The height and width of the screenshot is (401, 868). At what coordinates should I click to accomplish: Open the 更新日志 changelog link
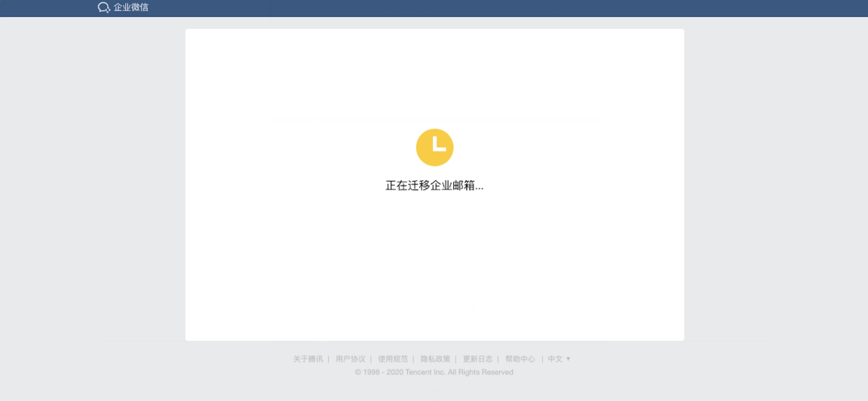(x=477, y=359)
